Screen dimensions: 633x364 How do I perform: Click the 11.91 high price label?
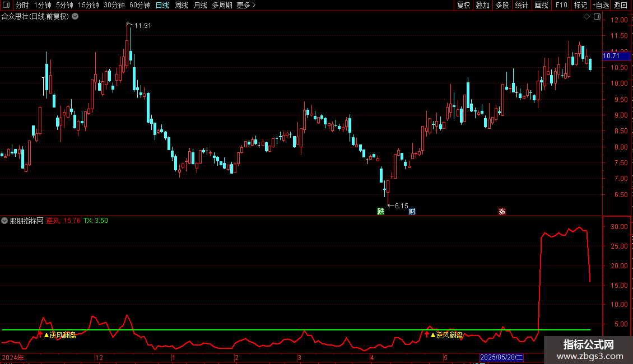pos(142,25)
